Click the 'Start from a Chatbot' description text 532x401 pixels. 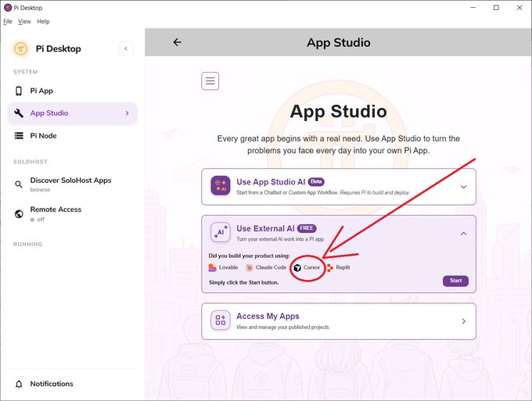(x=323, y=192)
